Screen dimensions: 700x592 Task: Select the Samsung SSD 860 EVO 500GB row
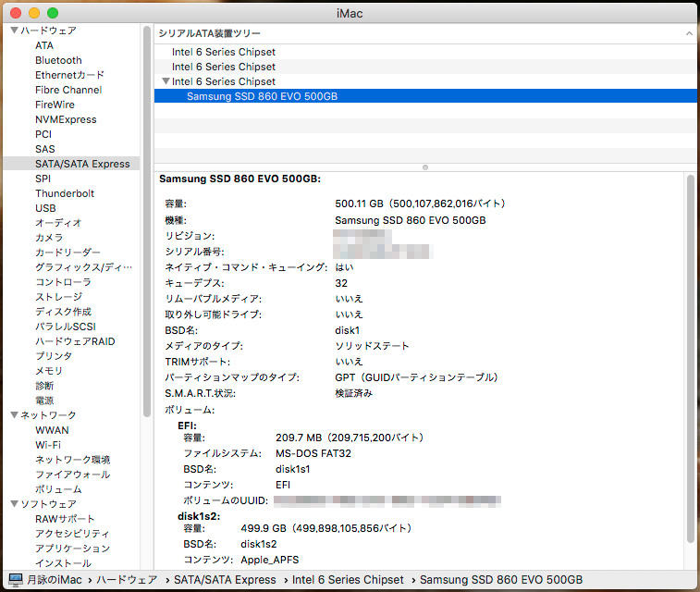click(425, 96)
